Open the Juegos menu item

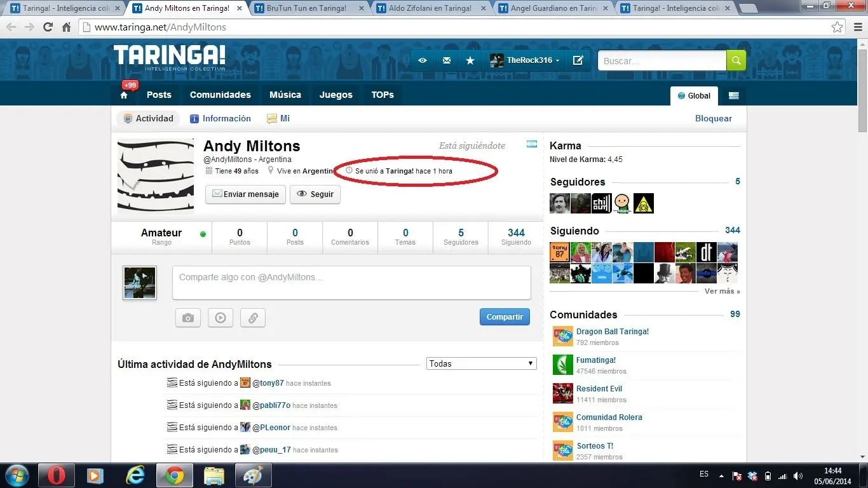(336, 95)
